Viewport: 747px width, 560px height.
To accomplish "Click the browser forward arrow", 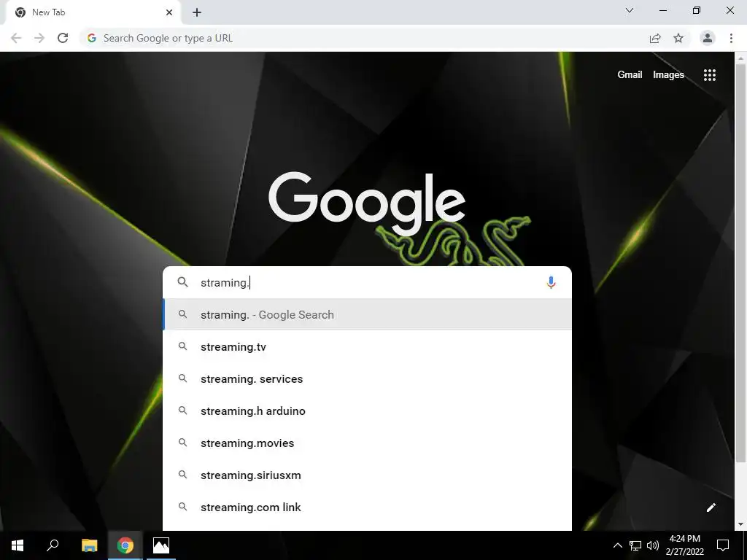I will point(39,38).
